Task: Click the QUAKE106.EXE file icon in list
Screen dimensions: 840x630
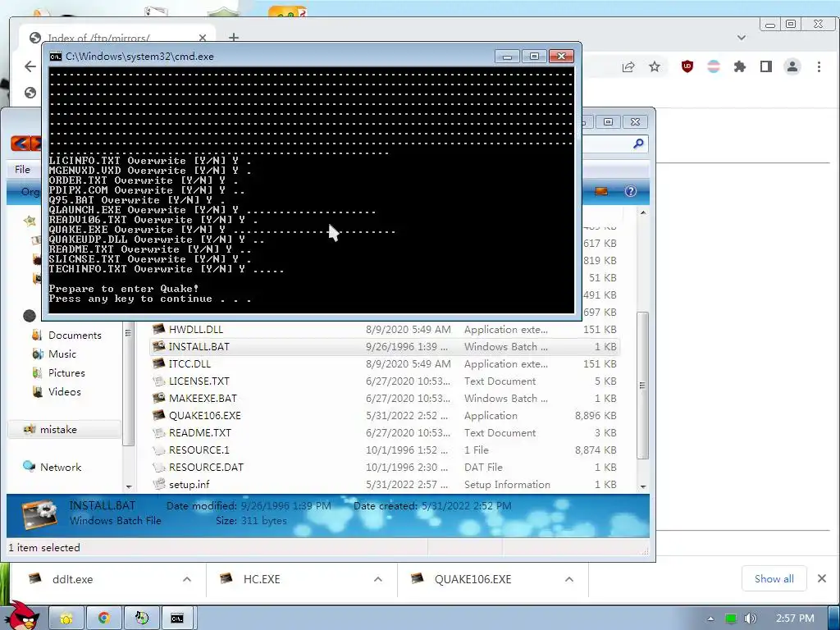Action: [158, 415]
